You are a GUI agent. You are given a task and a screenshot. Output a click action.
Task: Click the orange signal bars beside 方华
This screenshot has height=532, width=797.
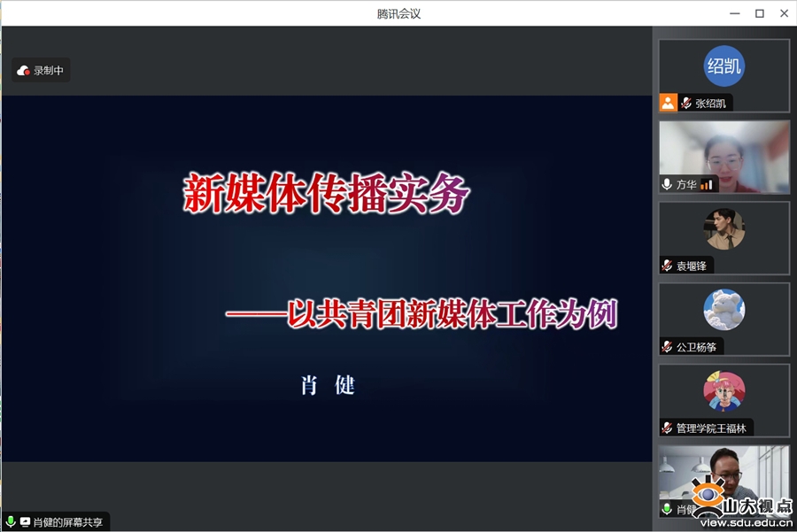[x=706, y=185]
